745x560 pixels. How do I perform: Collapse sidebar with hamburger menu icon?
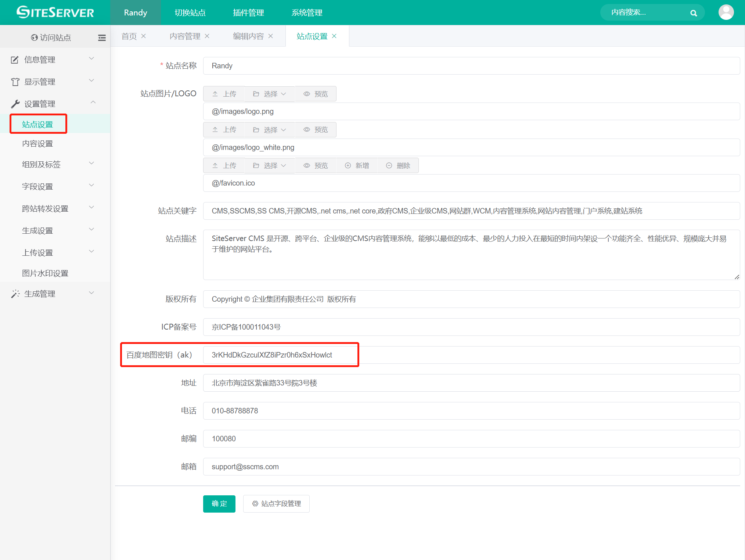102,37
